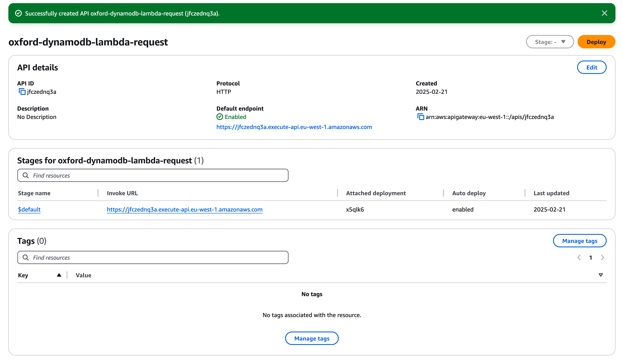Click the Stages search magnifier icon
The image size is (623, 364).
point(26,176)
